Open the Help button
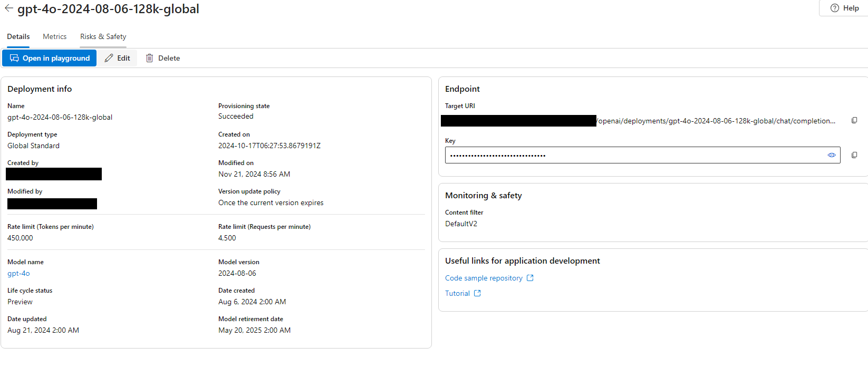The image size is (868, 367). 844,8
